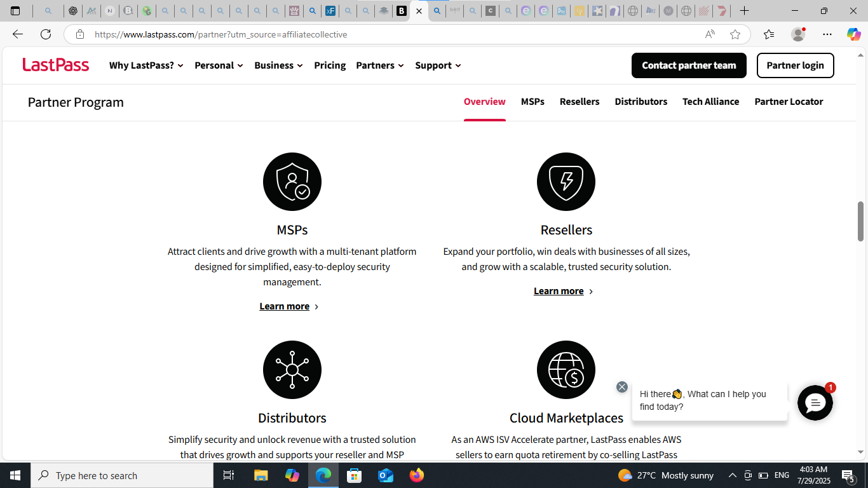This screenshot has height=488, width=868.
Task: Click the 'Cloud Marketplaces' heading
Action: (x=566, y=418)
